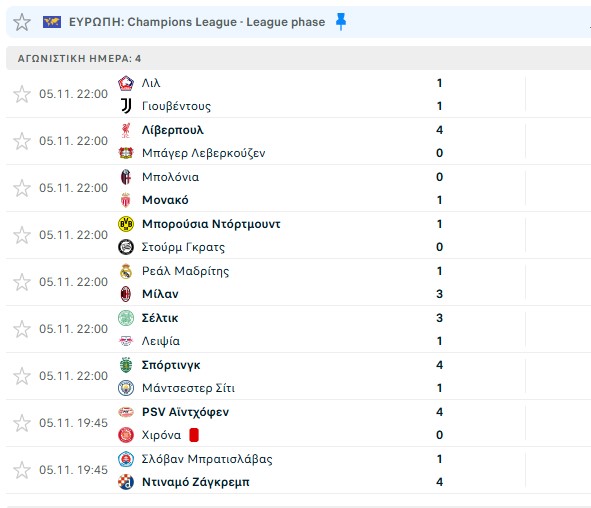Click the Dinamo Zagreb crest
Viewport: 591px width, 508px height.
126,482
